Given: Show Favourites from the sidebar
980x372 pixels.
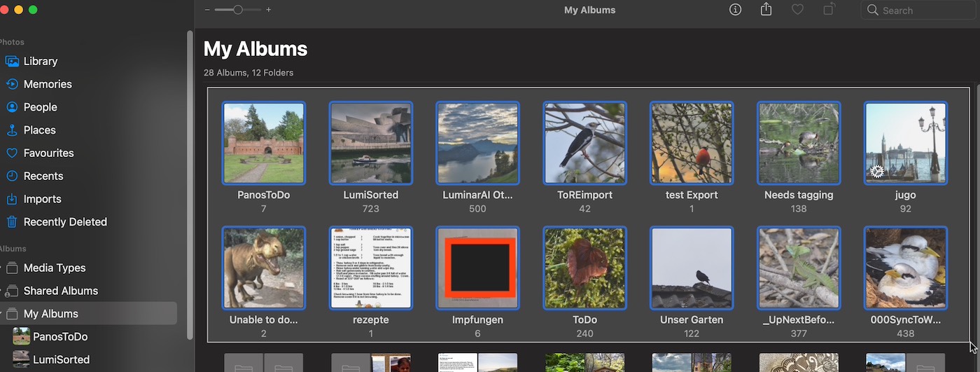Looking at the screenshot, I should click(x=48, y=153).
